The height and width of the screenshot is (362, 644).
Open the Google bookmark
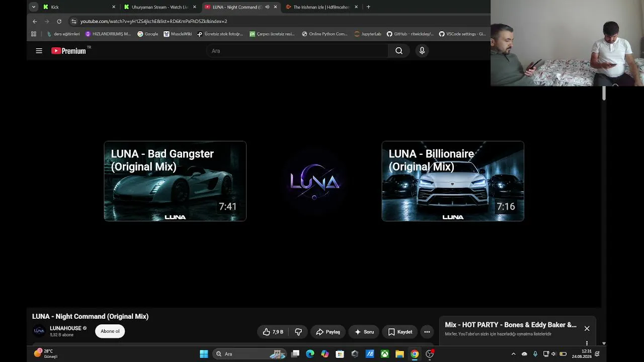pos(147,34)
